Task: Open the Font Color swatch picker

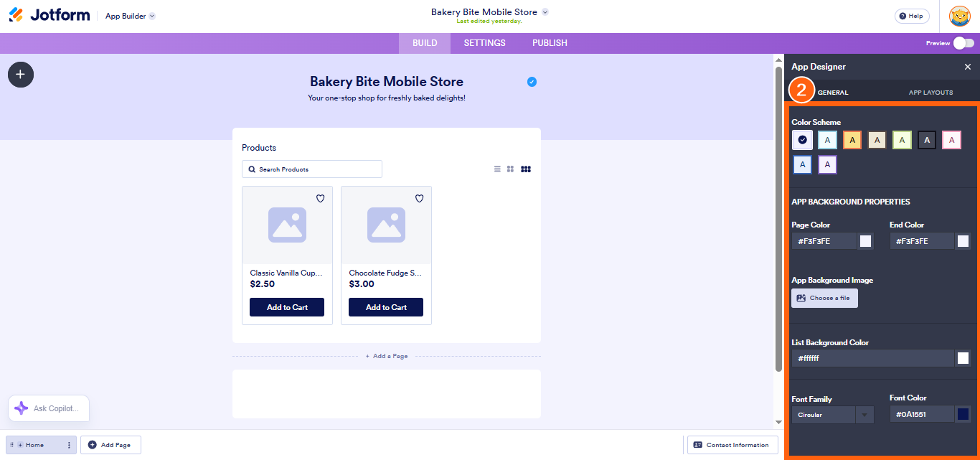Action: [x=963, y=414]
